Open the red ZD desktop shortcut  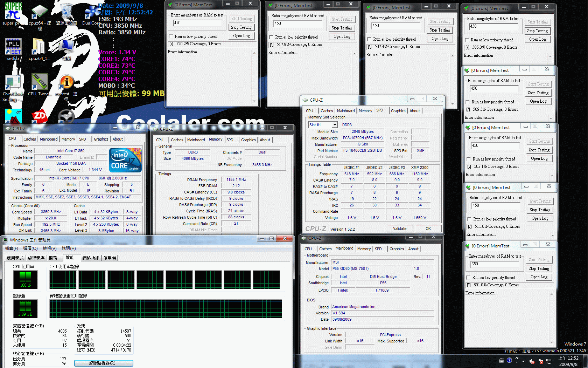pos(39,116)
